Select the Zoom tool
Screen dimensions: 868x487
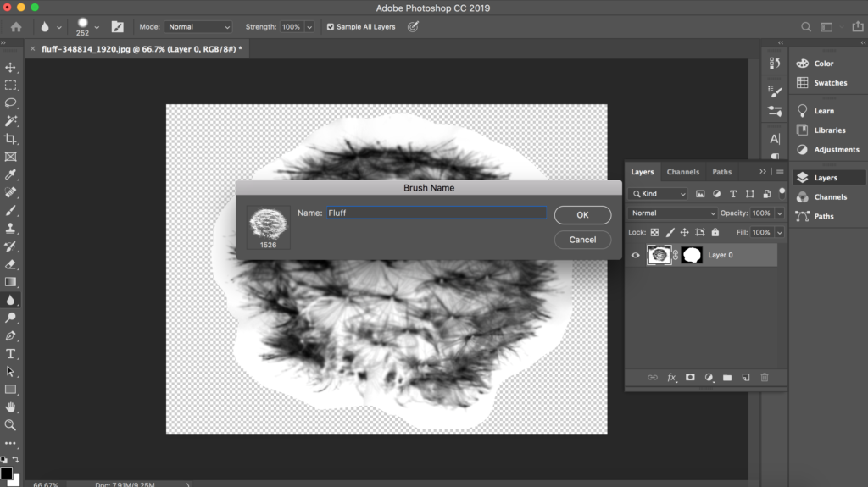point(10,425)
